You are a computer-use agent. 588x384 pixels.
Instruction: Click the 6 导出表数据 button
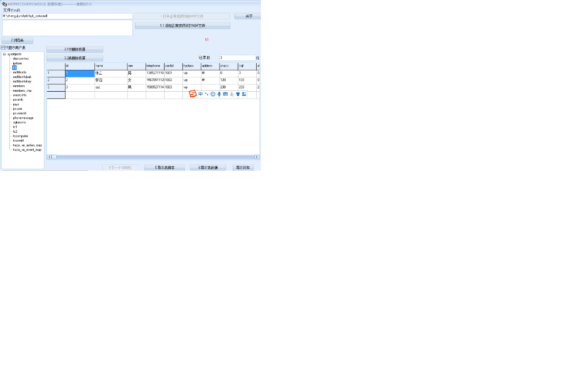tap(208, 168)
